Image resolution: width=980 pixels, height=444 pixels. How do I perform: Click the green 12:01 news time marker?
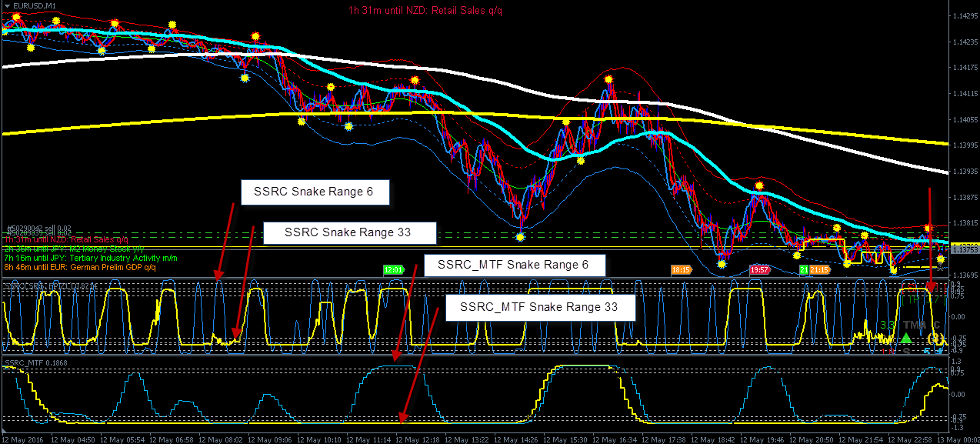pos(393,270)
